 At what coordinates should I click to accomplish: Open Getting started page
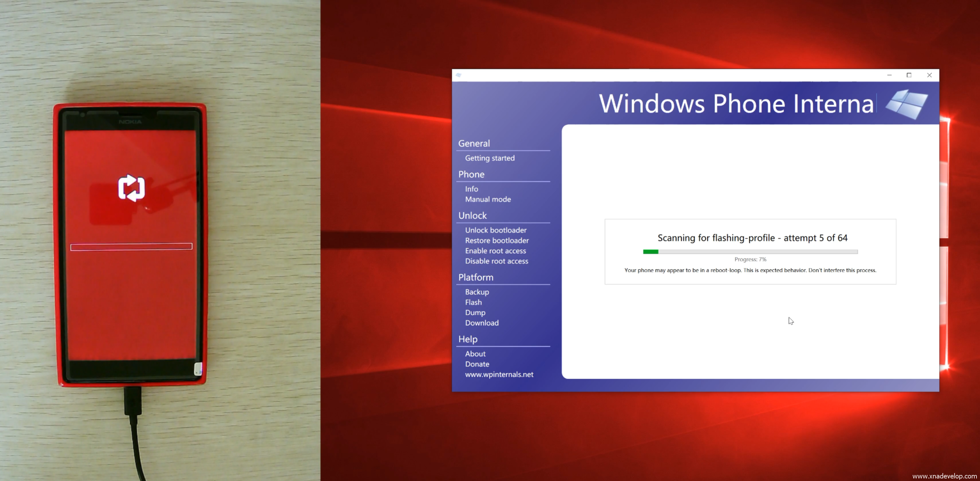(x=490, y=158)
